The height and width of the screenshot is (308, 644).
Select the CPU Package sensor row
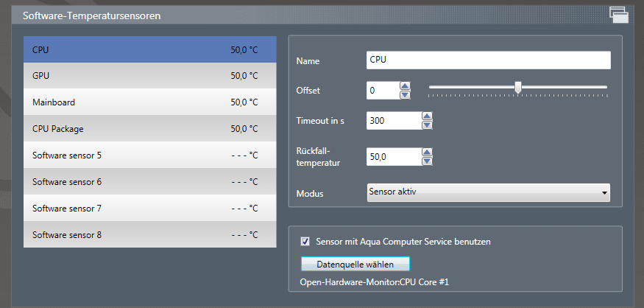(x=150, y=128)
